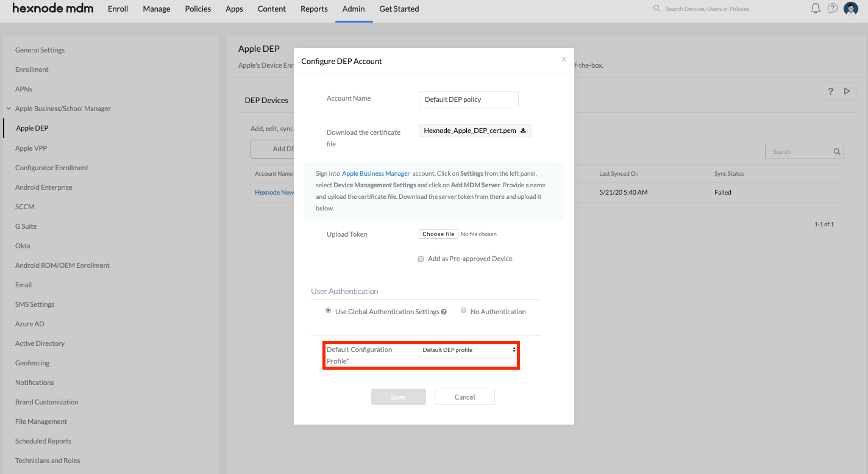Open Apple VPP in sidebar

point(31,148)
